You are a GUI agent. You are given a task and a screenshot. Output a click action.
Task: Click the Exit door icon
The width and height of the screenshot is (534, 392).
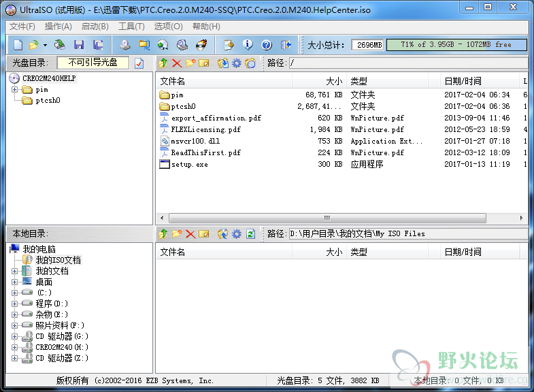point(286,45)
